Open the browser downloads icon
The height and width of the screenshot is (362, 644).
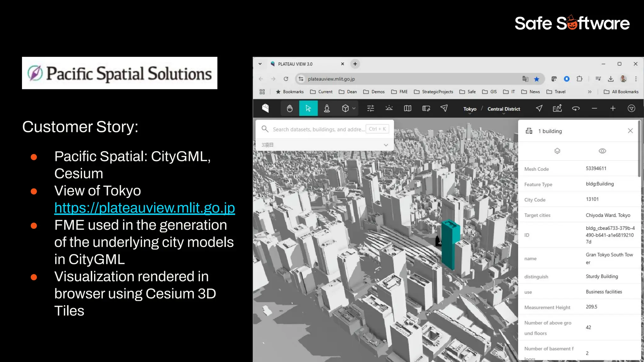click(611, 79)
